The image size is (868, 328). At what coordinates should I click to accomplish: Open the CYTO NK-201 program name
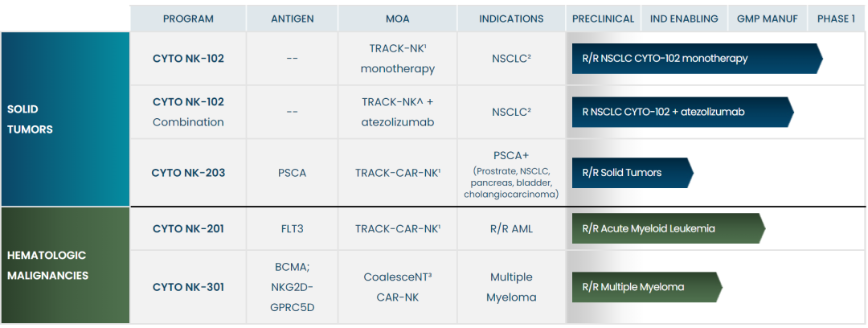click(188, 229)
